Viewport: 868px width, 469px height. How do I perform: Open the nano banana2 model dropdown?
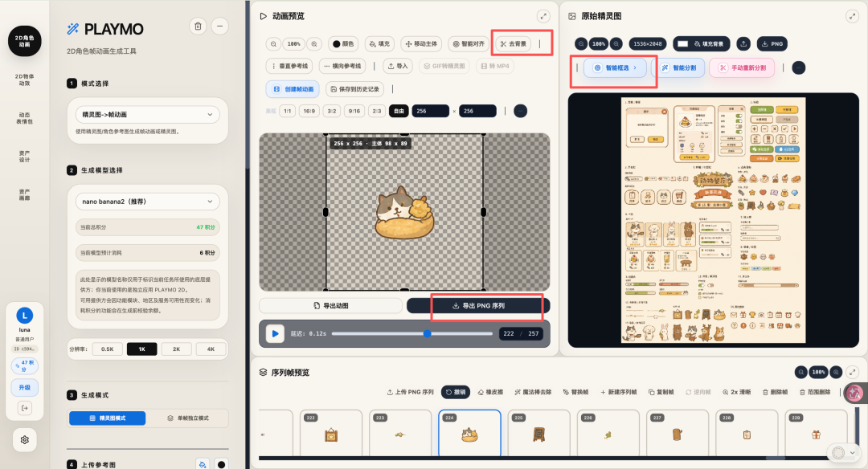click(x=147, y=202)
